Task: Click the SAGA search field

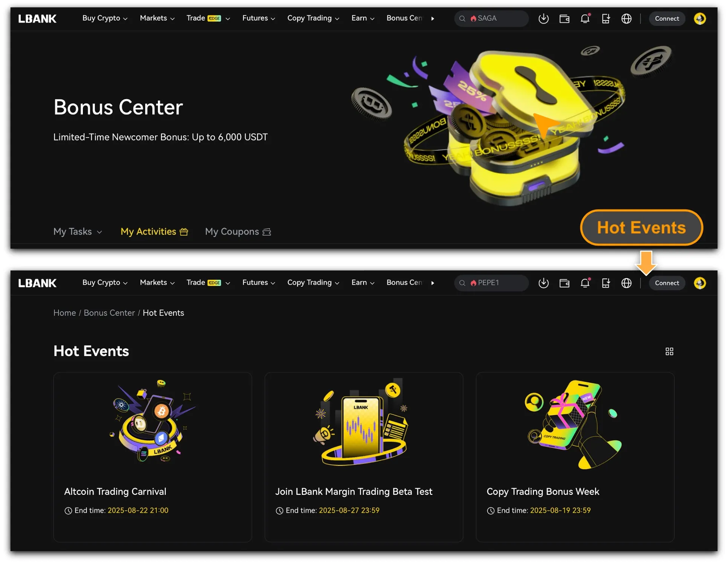Action: 491,18
